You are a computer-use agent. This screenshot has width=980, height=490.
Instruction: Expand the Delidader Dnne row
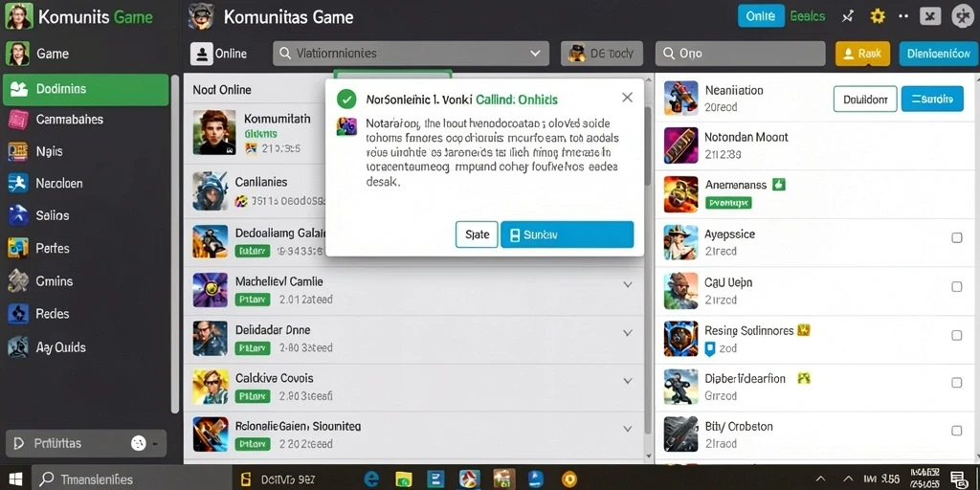(628, 332)
